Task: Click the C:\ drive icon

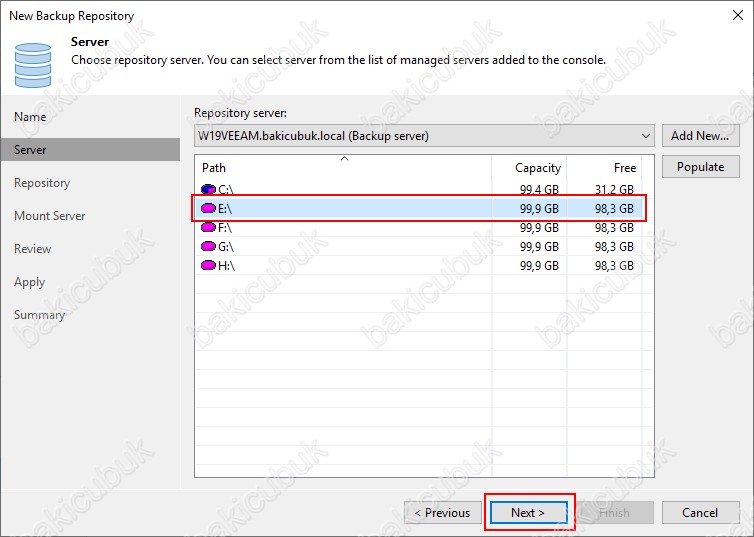Action: (208, 189)
